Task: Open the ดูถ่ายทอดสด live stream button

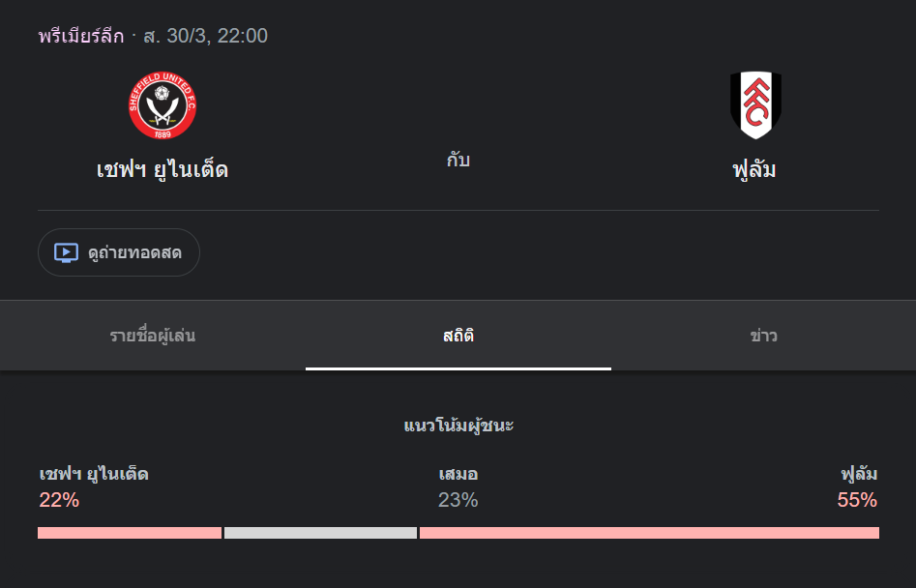Action: tap(119, 252)
